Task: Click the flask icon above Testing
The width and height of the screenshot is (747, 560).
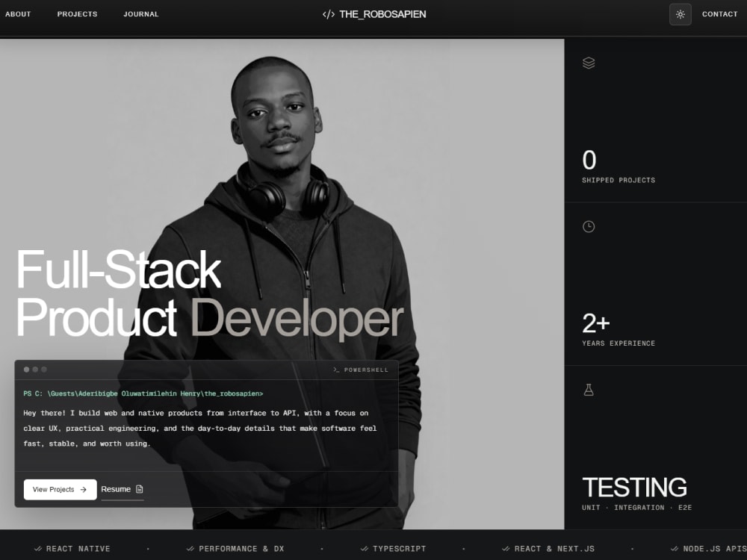Action: pyautogui.click(x=589, y=390)
